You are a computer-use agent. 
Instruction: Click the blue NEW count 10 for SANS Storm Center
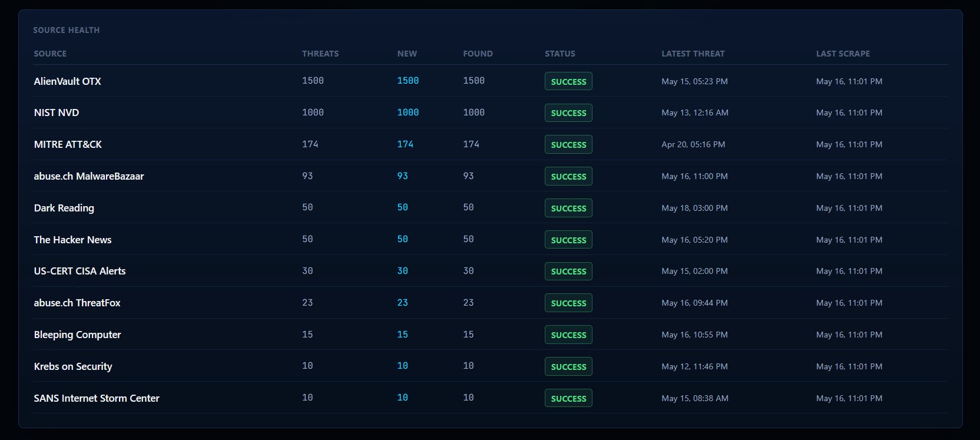click(402, 398)
